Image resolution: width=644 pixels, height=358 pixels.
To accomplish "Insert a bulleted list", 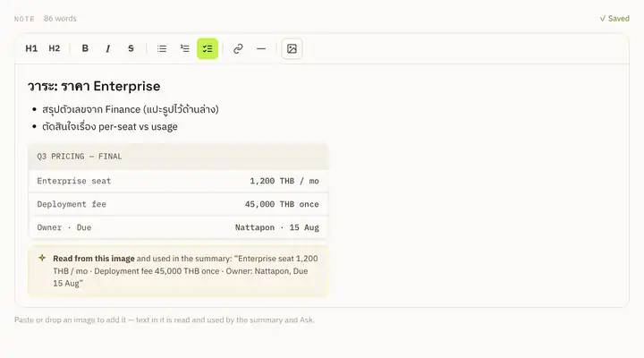I will (162, 48).
